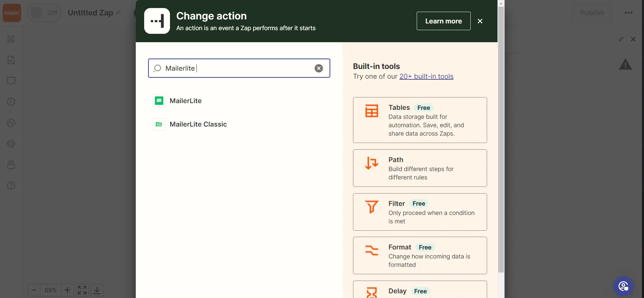The image size is (644, 298).
Task: Zoom in the canvas with plus button
Action: [67, 290]
